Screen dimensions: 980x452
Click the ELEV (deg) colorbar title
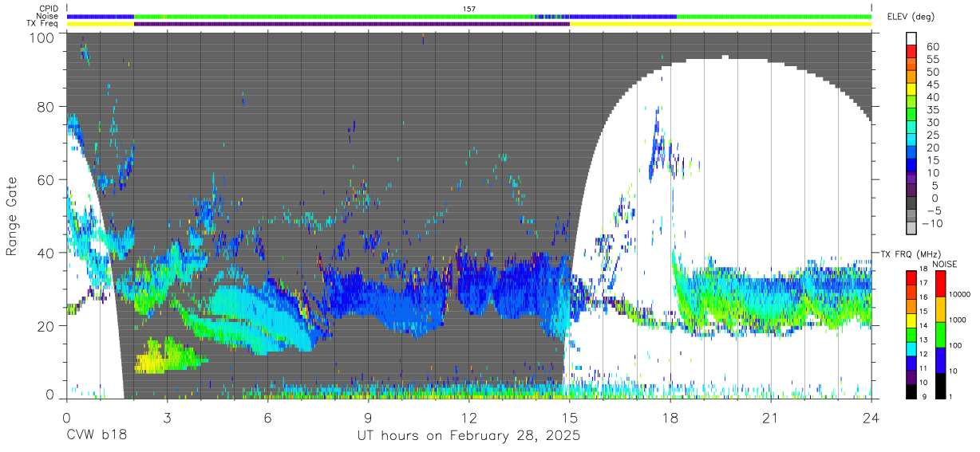click(911, 16)
